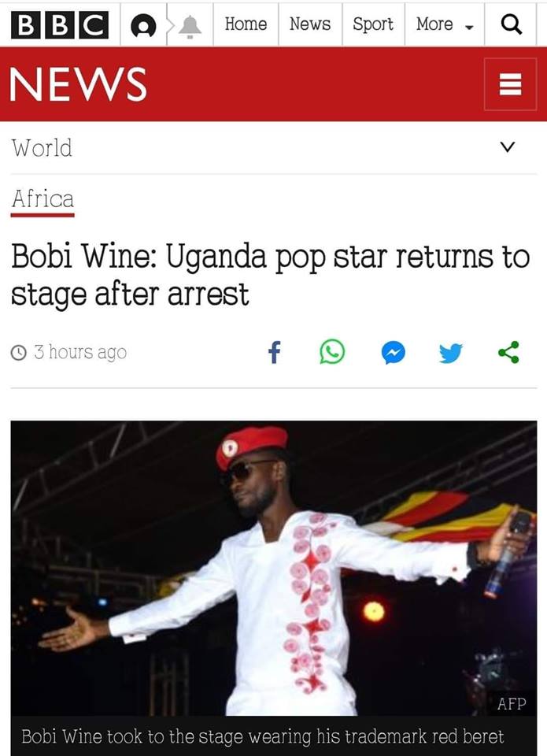Share article via Messenger
This screenshot has height=756, width=547.
click(x=394, y=353)
